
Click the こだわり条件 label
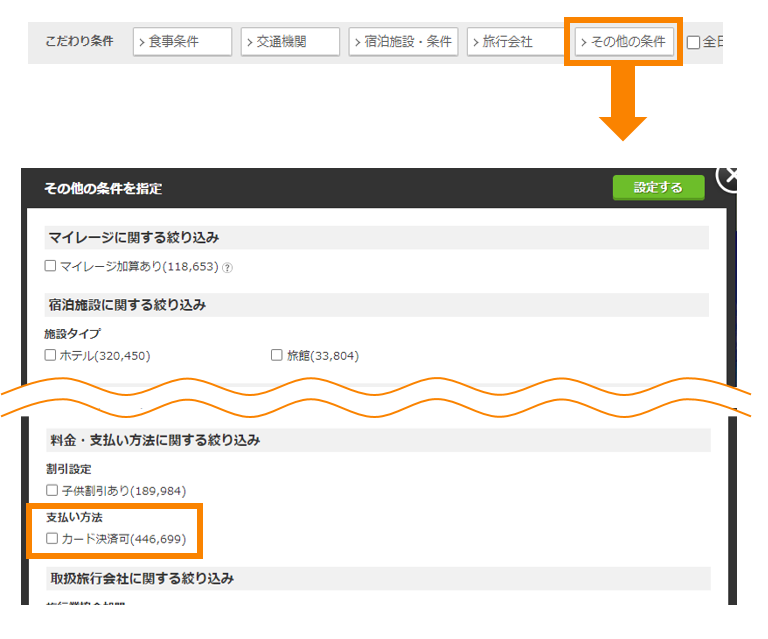pos(79,42)
